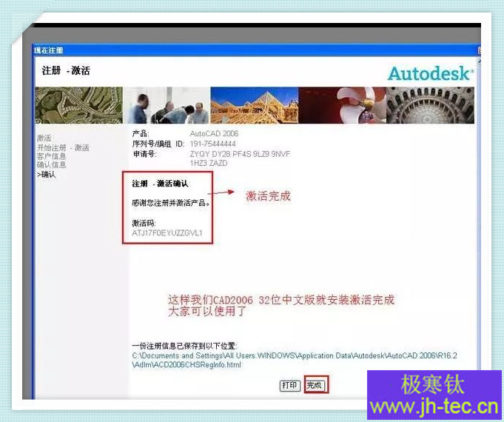Click the Autodesk logo
This screenshot has height=422, width=504.
431,73
